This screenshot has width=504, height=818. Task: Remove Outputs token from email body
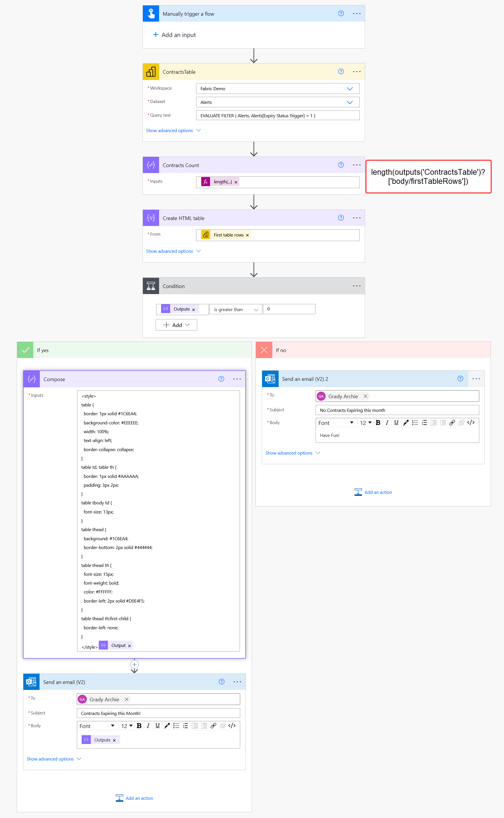114,741
